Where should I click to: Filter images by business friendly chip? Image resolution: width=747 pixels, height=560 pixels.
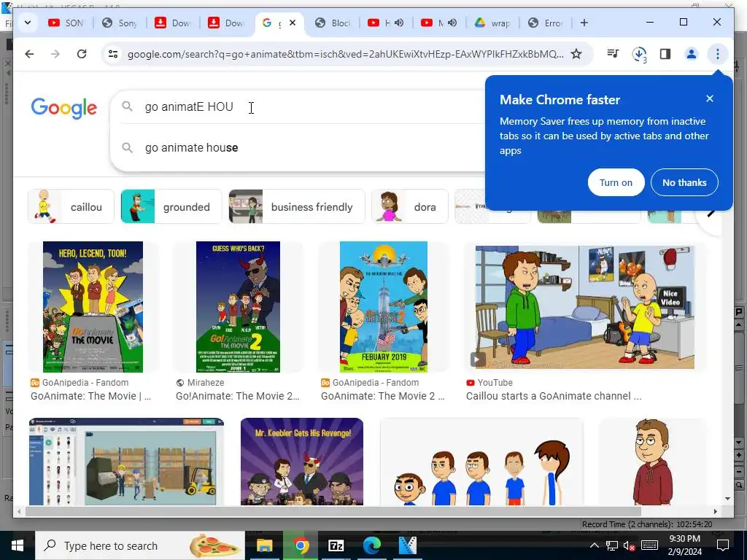(297, 206)
